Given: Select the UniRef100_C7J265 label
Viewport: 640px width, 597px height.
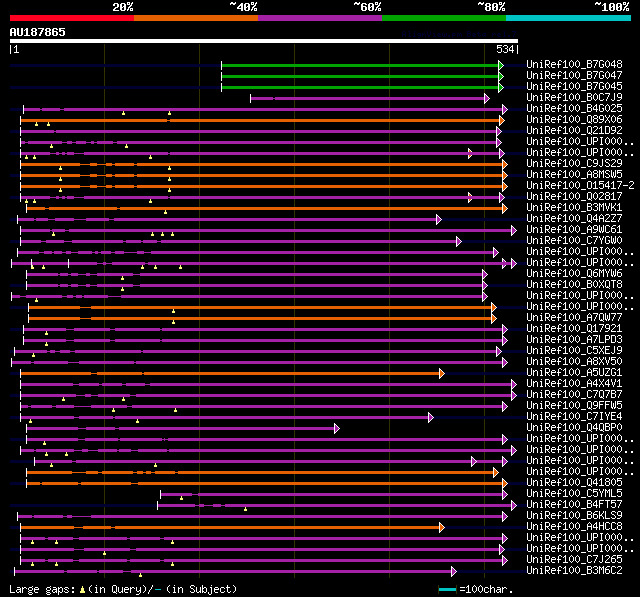Looking at the screenshot, I should 574,560.
